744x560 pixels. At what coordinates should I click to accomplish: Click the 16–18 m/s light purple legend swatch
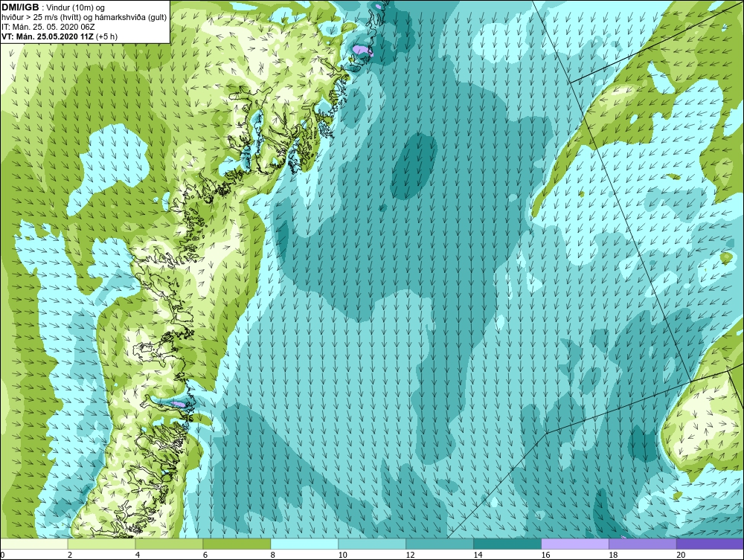575,544
